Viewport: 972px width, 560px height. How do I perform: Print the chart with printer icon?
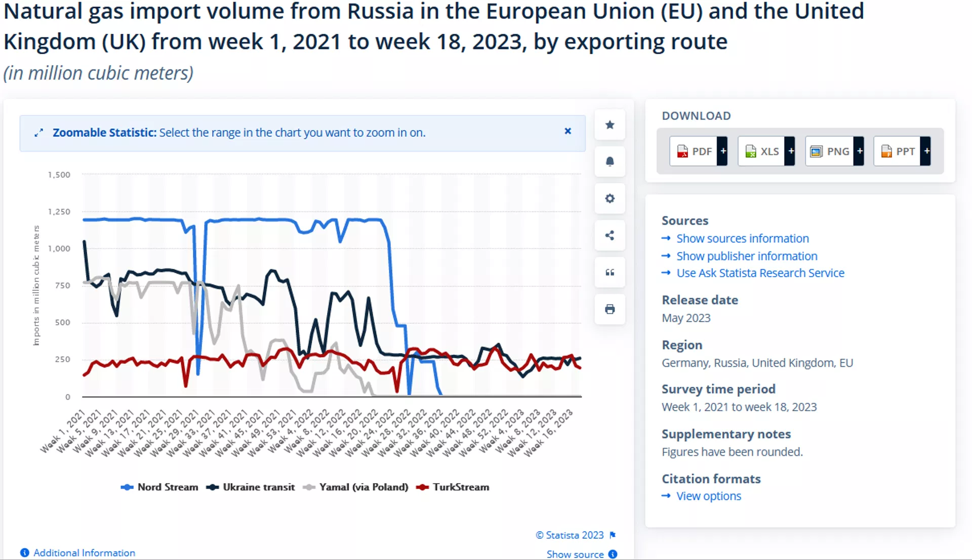click(x=610, y=309)
